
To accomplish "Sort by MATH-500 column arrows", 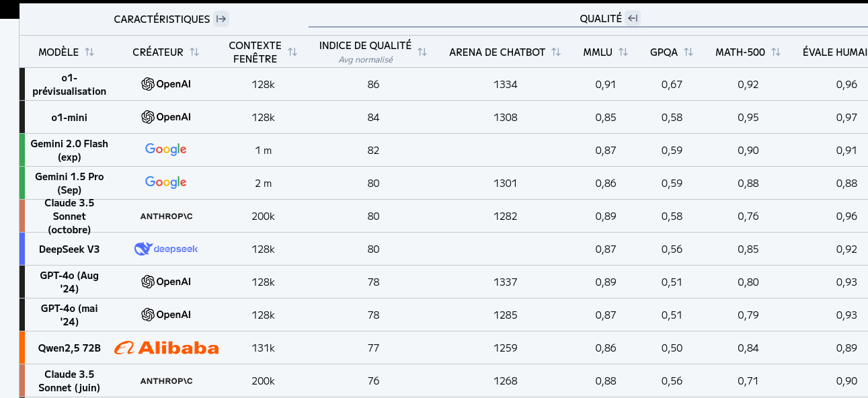I will 776,52.
